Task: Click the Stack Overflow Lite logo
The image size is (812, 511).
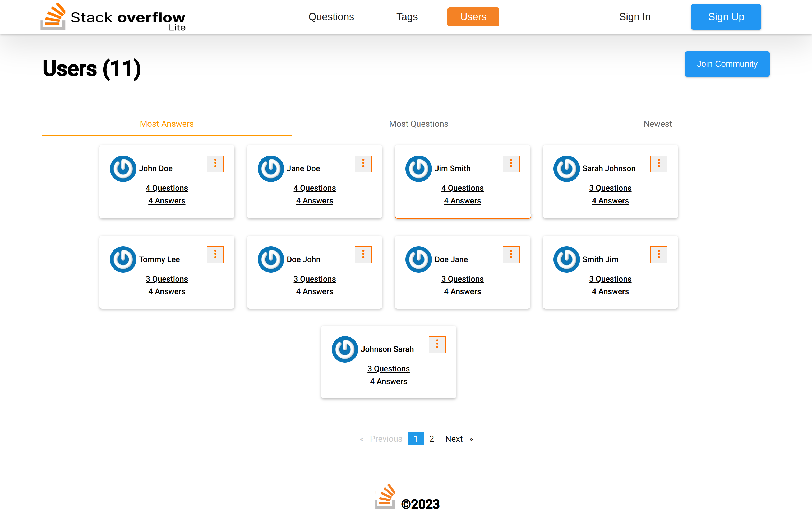Action: coord(113,17)
